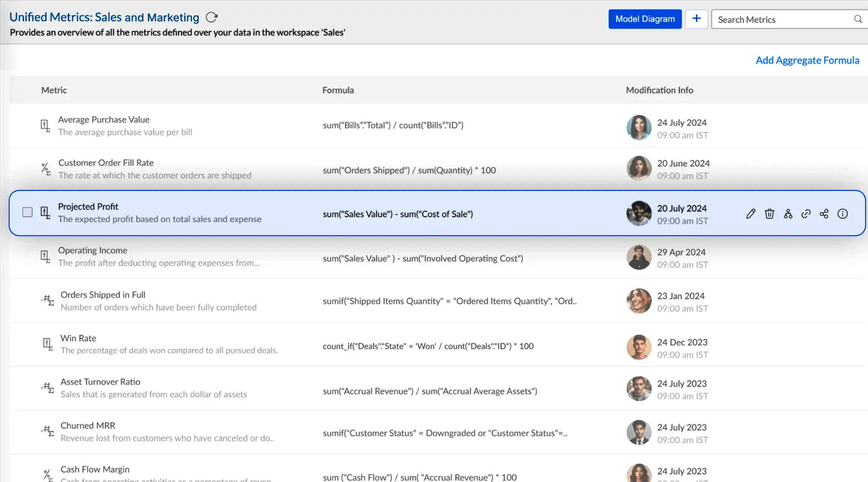Click the Average Purchase Value metric icon
The image size is (868, 482).
point(45,126)
